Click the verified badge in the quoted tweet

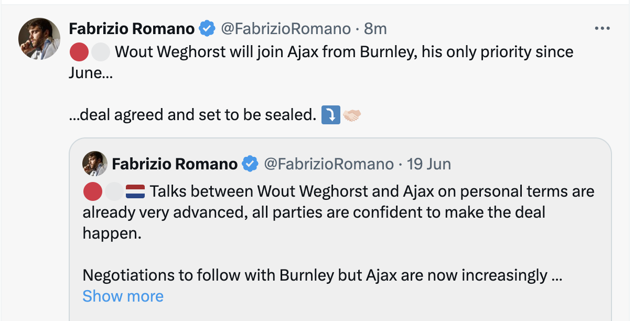[250, 164]
